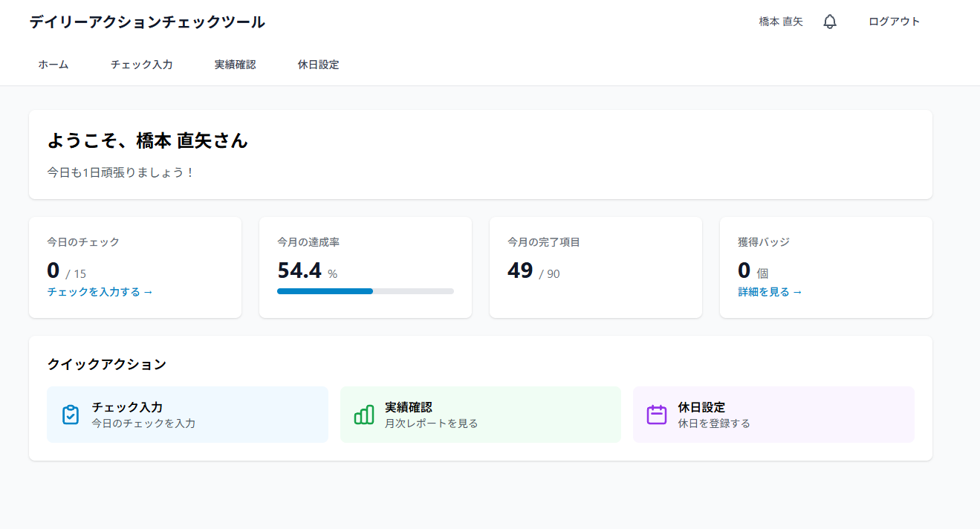Select the チェック入力 quick action card
The image size is (980, 529).
(187, 415)
